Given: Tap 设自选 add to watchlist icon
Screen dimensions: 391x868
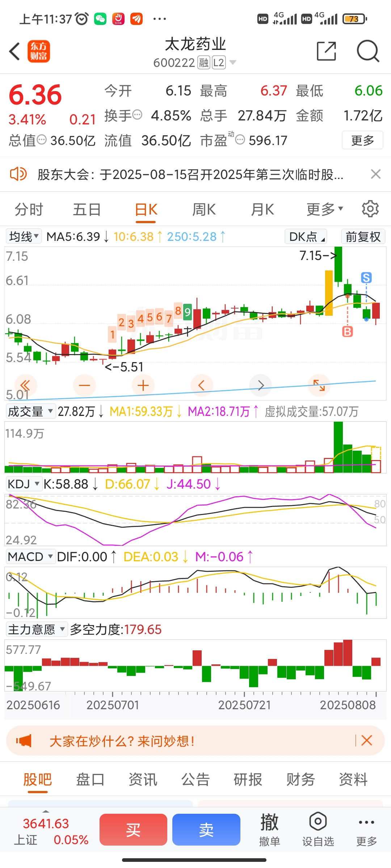Looking at the screenshot, I should [x=318, y=830].
